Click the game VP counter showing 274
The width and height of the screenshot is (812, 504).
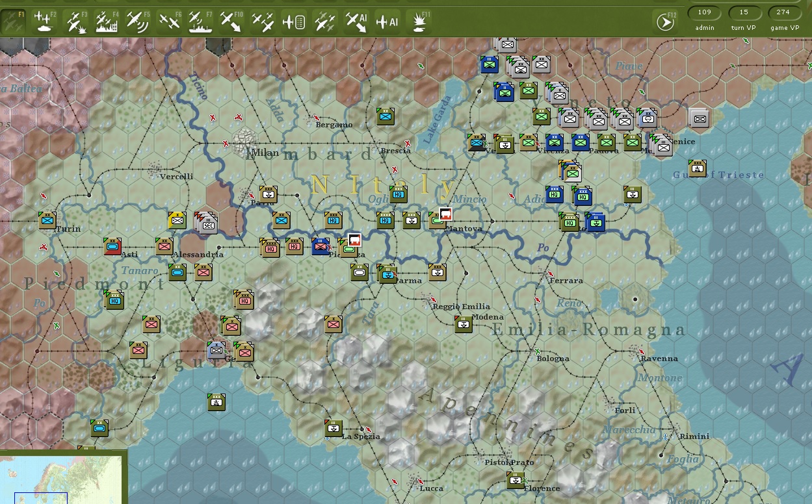click(x=783, y=12)
